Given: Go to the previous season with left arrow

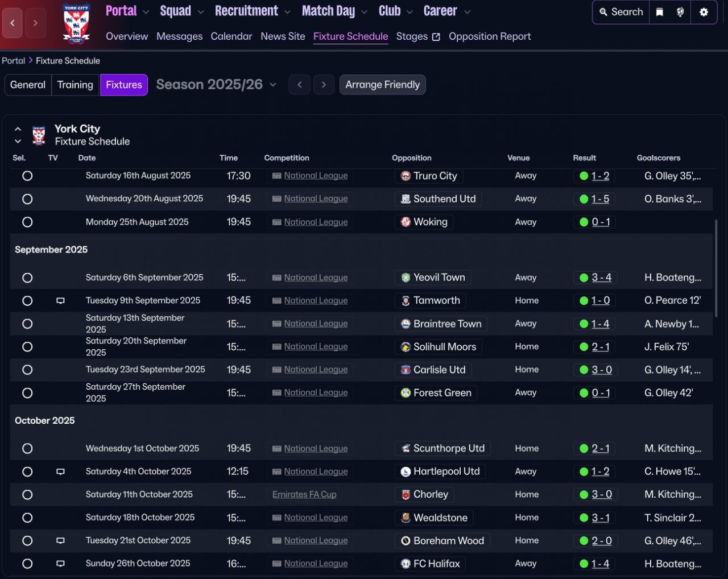Looking at the screenshot, I should [x=300, y=85].
